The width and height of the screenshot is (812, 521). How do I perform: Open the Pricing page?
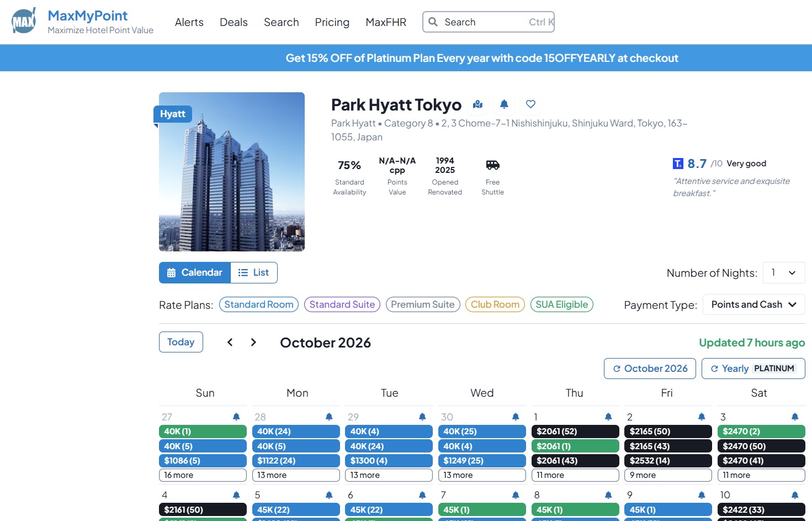[x=332, y=22]
